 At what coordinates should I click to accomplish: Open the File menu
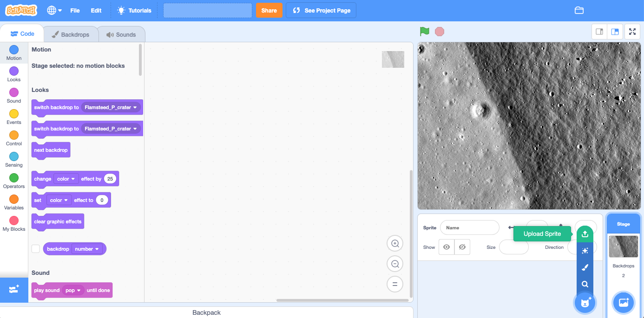pos(75,10)
